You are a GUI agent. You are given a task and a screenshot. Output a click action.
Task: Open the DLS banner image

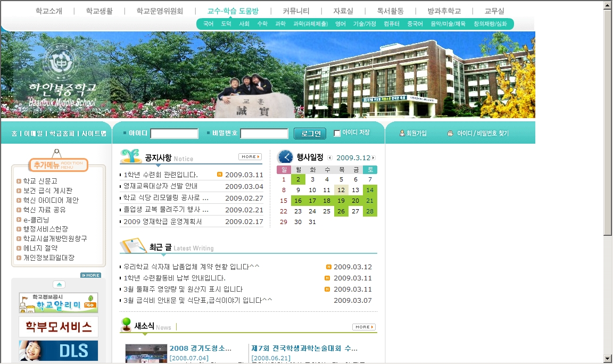pos(59,351)
